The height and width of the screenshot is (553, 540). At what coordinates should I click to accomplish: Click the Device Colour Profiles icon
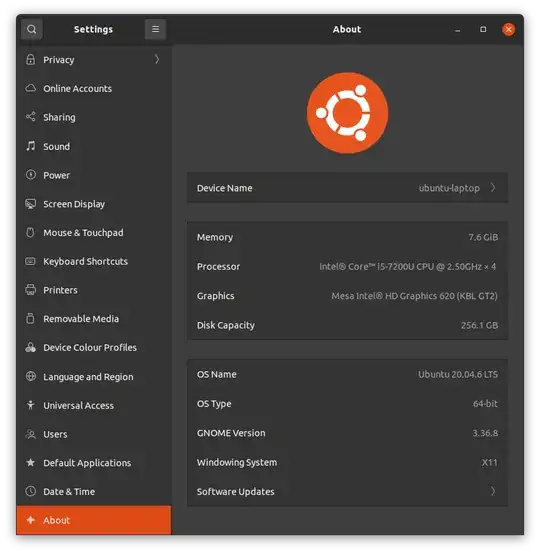31,347
